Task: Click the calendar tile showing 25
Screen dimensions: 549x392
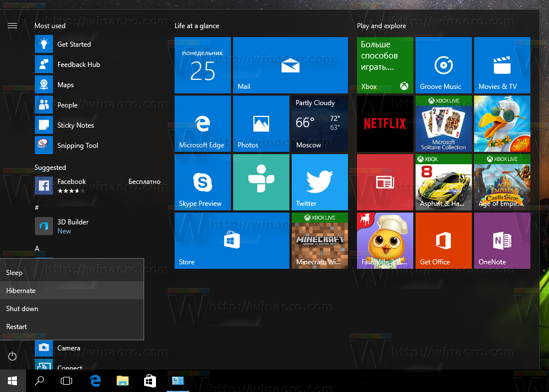Action: click(x=203, y=65)
